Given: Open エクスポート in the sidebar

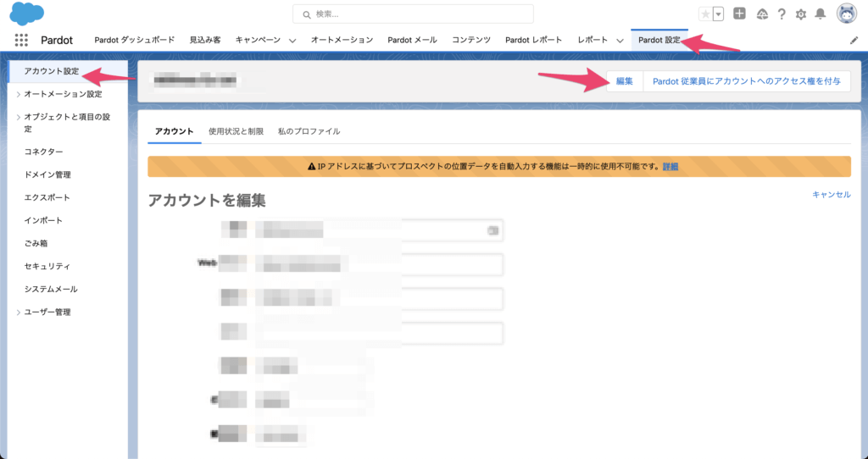Looking at the screenshot, I should coord(47,197).
